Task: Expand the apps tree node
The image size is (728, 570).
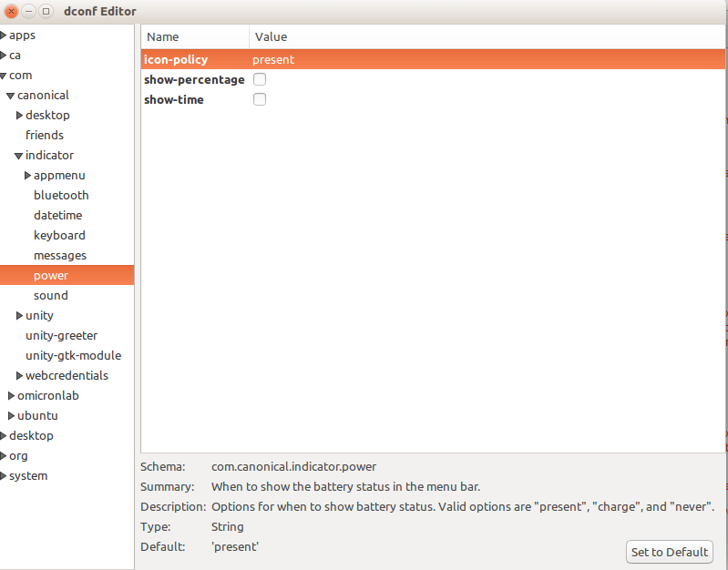Action: click(x=4, y=36)
